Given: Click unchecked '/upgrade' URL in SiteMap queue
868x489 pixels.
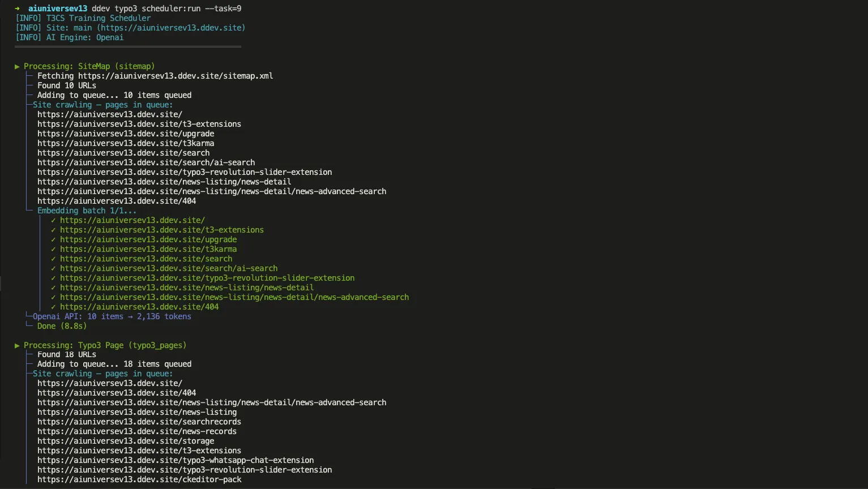Looking at the screenshot, I should coord(126,134).
